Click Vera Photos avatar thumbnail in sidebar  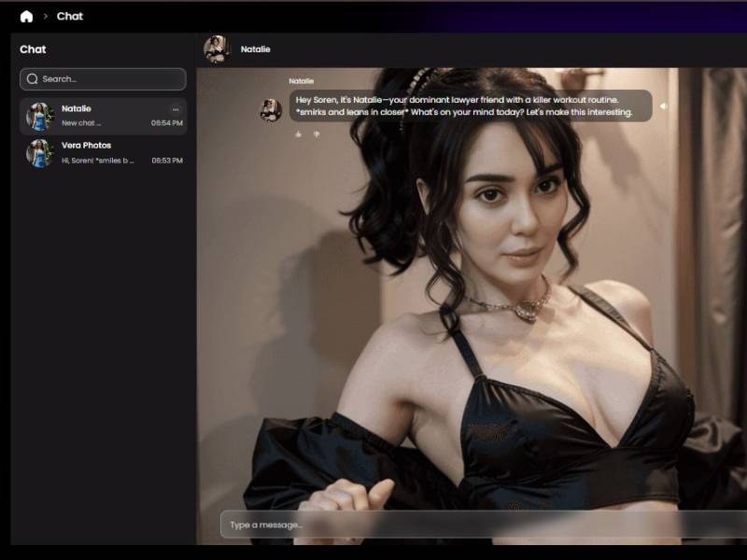40,153
